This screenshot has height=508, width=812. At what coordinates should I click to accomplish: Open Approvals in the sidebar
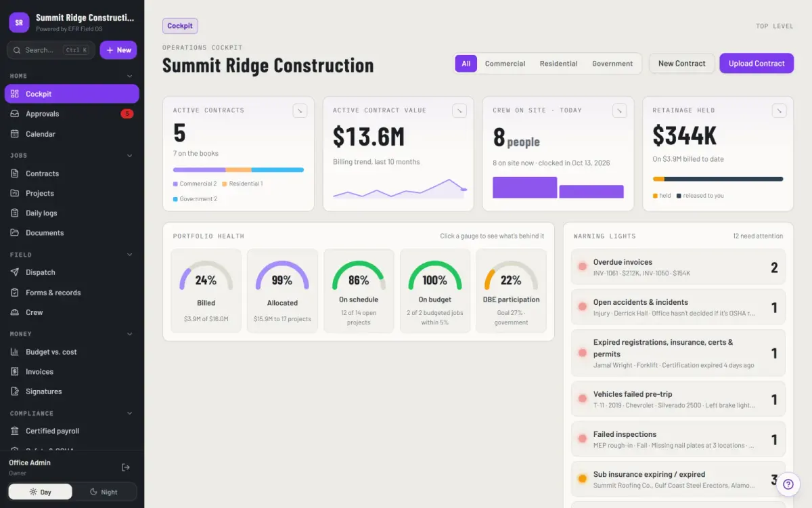72,114
